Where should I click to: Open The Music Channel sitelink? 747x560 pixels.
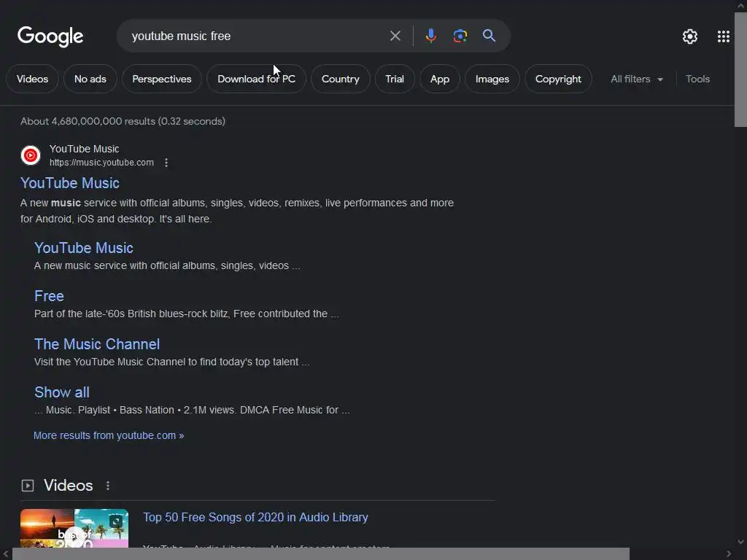pos(97,344)
